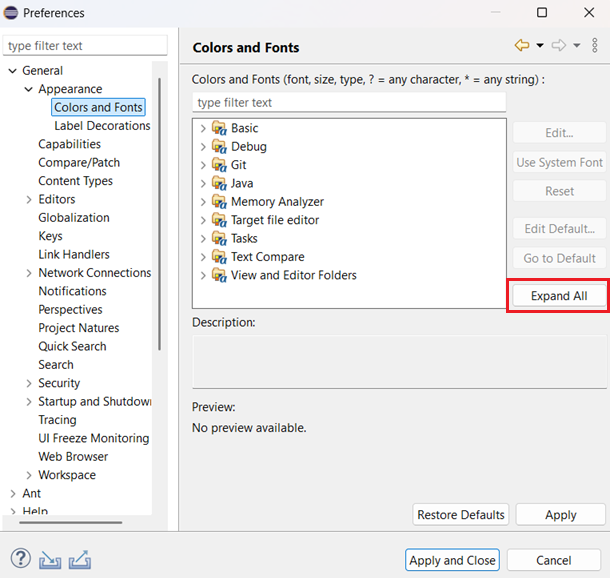
Task: Click the Target file editor folder icon
Action: 219,220
